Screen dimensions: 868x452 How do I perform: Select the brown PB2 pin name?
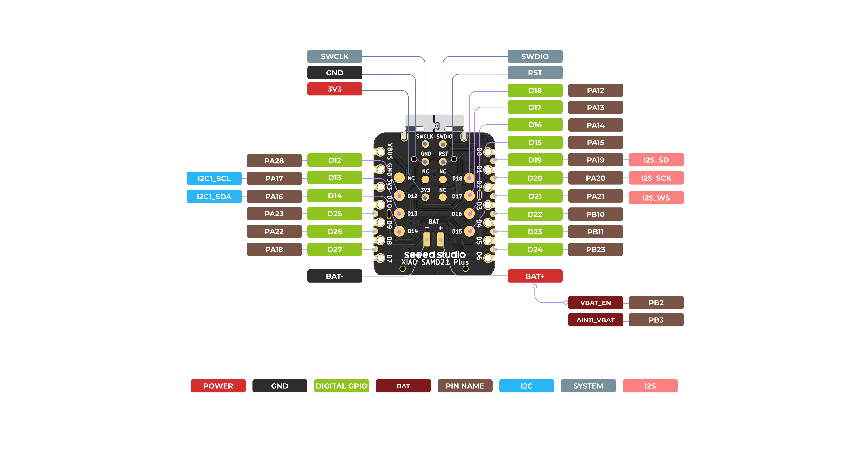point(656,303)
